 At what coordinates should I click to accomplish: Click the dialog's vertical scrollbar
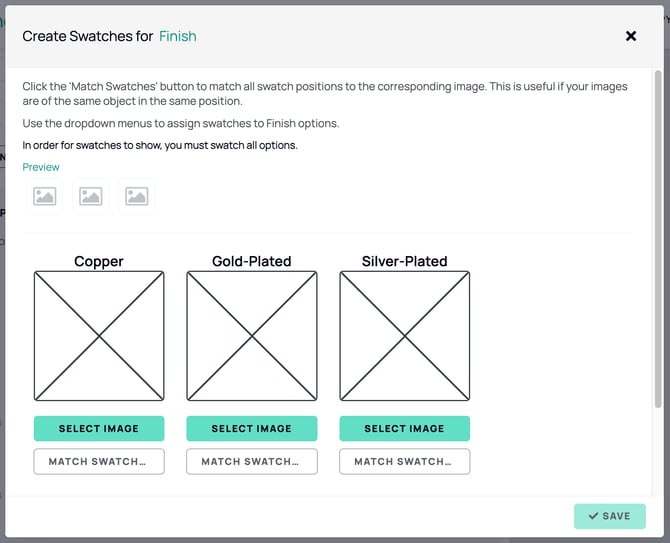[x=658, y=239]
